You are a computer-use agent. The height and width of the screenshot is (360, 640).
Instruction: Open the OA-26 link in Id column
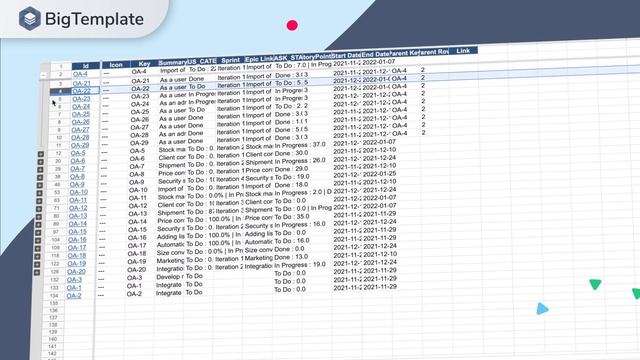point(80,122)
